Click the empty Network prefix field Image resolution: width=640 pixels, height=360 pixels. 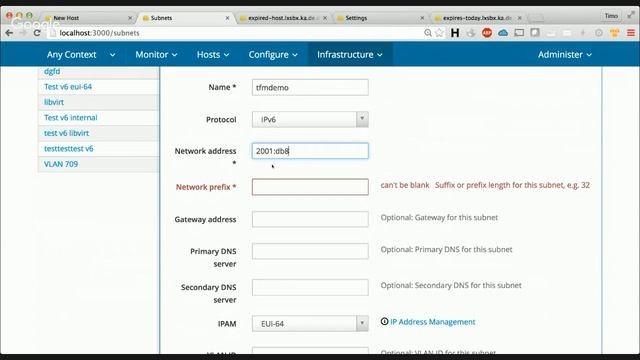click(x=310, y=187)
